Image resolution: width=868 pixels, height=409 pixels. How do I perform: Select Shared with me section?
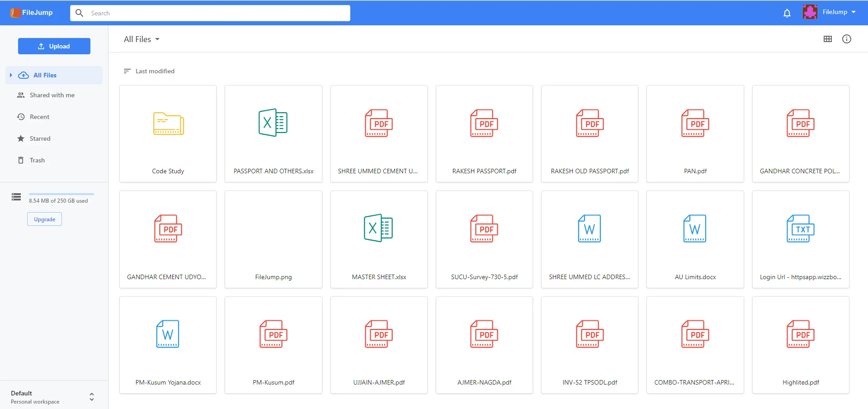(x=52, y=95)
